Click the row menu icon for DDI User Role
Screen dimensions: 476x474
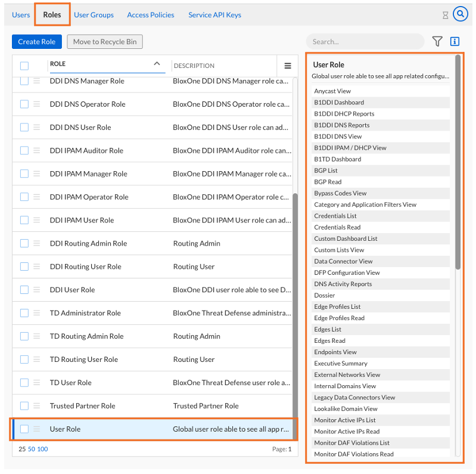tap(37, 290)
